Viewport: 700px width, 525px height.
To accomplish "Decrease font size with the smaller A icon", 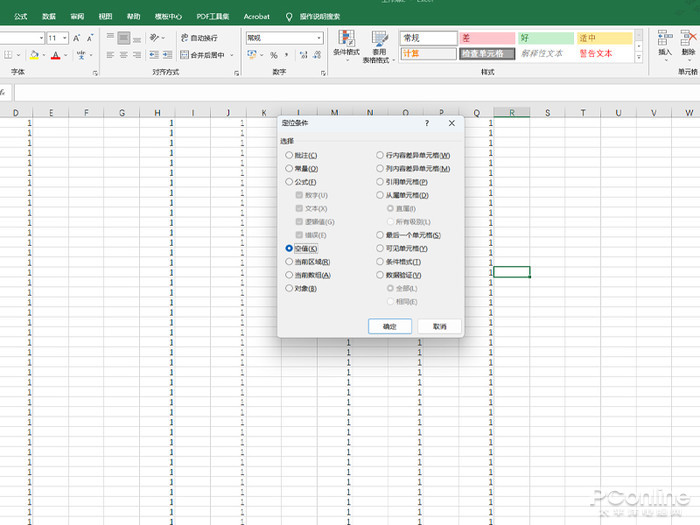I will click(90, 38).
